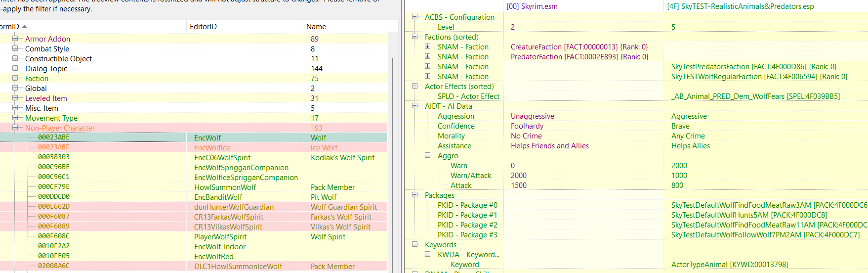Screen dimensions: 868x273
Task: Expand the Movement Type group
Action: click(x=15, y=118)
